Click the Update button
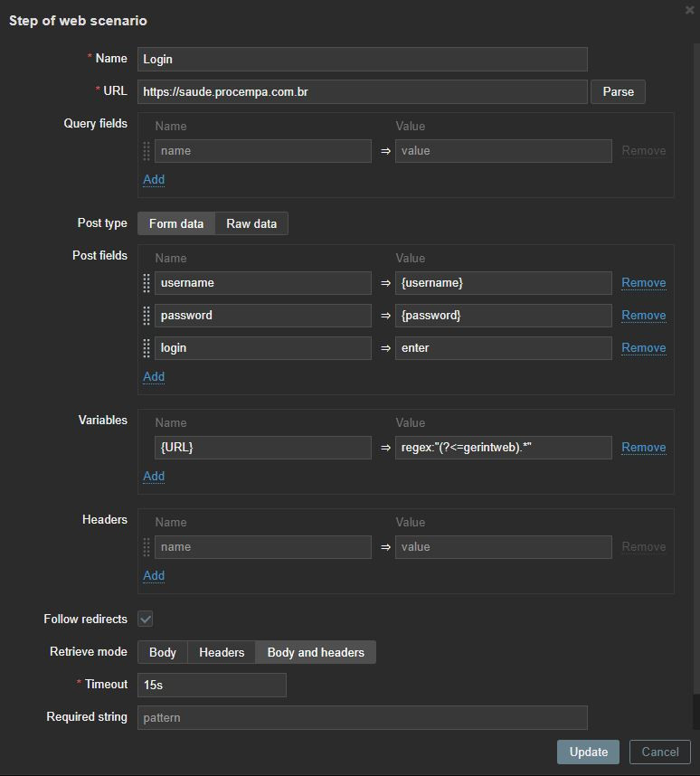700x776 pixels. 588,752
